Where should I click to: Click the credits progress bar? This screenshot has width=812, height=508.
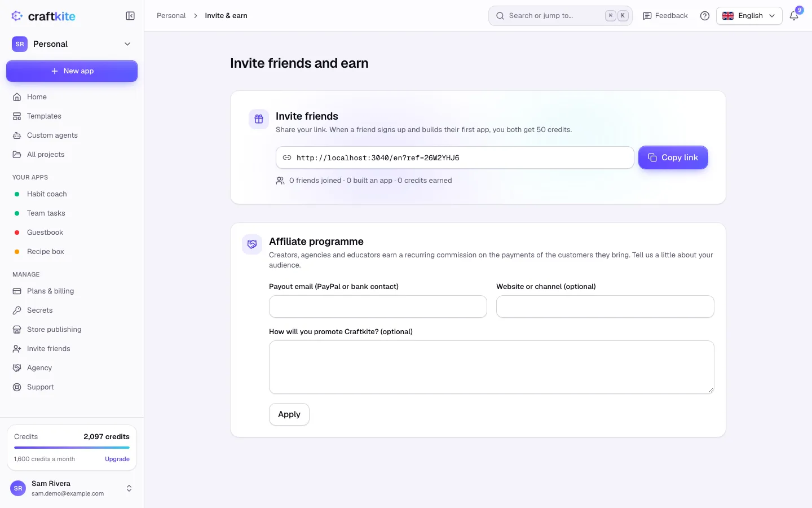72,448
